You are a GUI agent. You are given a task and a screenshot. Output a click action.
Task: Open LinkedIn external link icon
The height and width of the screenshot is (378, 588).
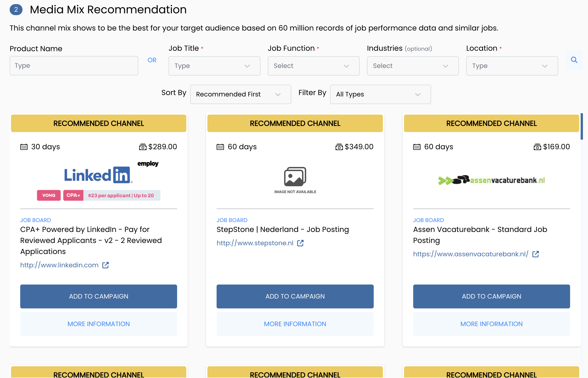105,265
